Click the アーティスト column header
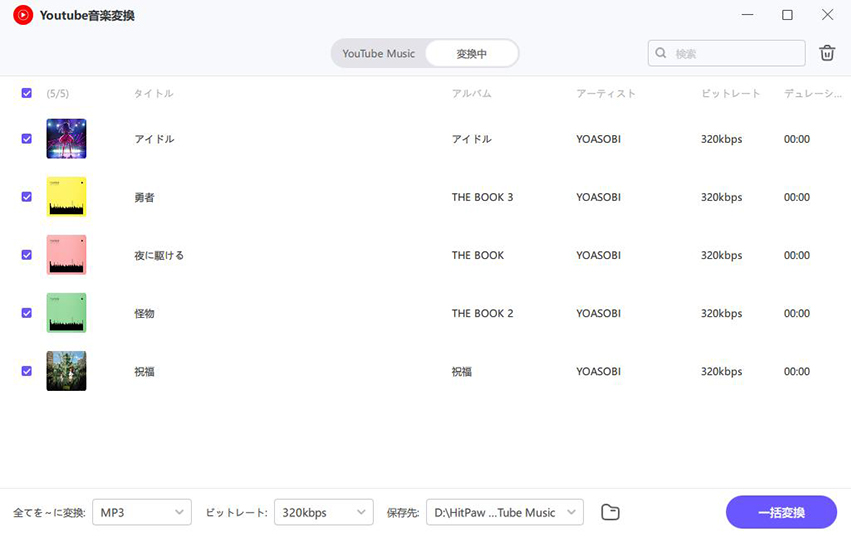This screenshot has height=536, width=851. tap(606, 93)
